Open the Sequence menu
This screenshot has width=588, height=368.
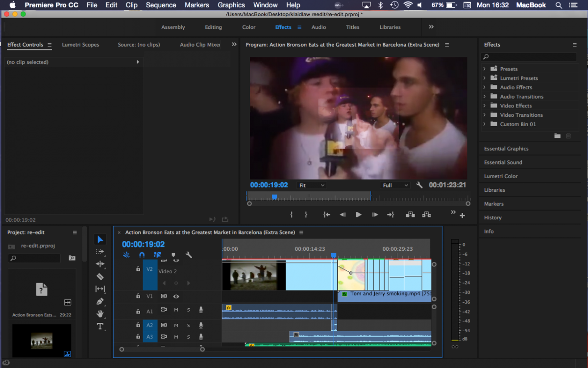pyautogui.click(x=161, y=5)
